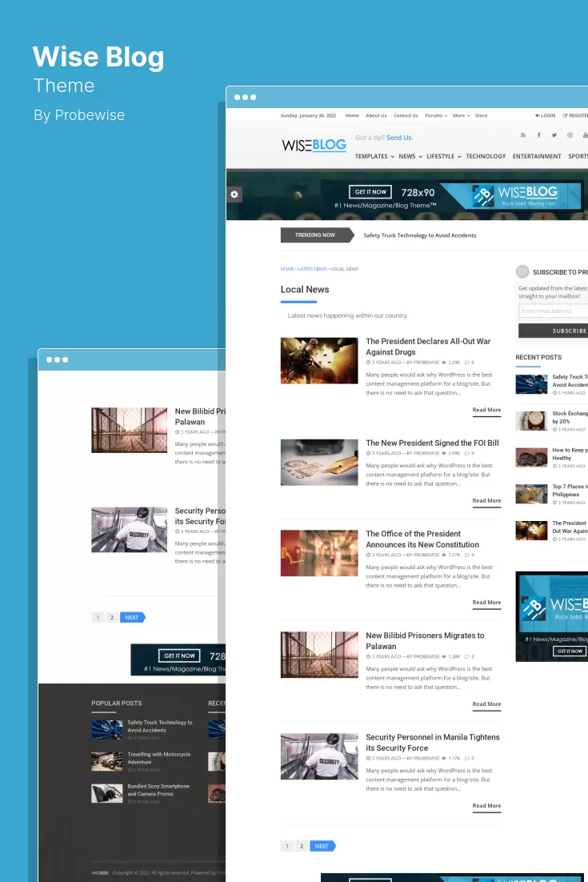Click Get It Now on top banner
Screen dimensions: 588x882
point(370,192)
